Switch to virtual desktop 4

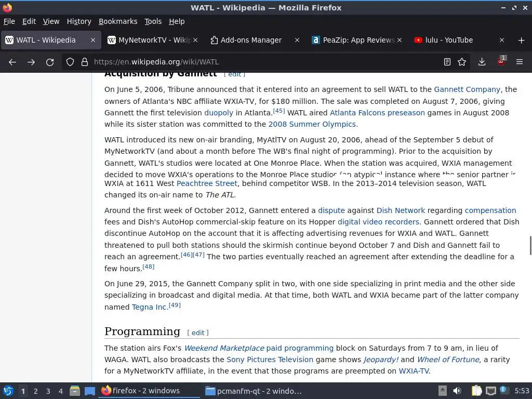pos(61,391)
